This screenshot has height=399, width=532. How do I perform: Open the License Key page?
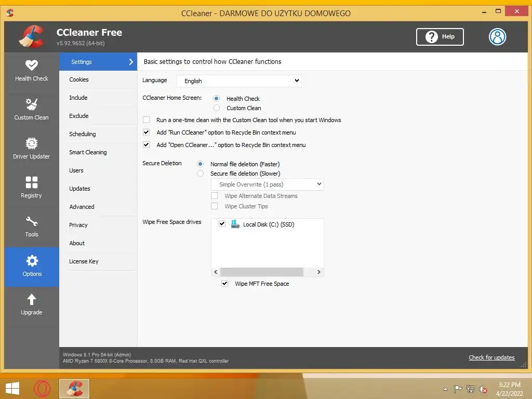[98, 261]
